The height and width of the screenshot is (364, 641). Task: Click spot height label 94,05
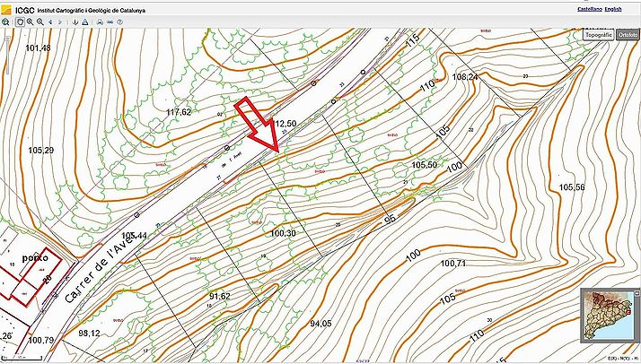click(x=320, y=324)
